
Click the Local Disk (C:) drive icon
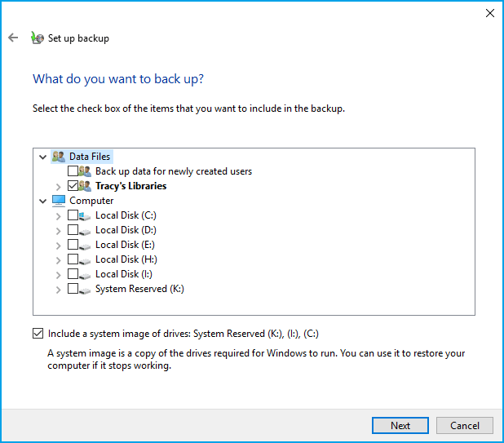(86, 215)
